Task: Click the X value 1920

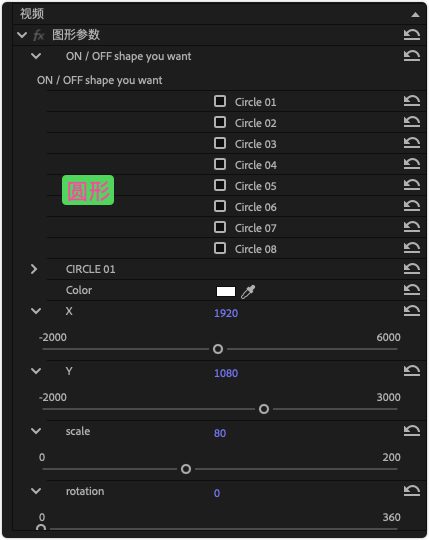Action: pos(226,313)
